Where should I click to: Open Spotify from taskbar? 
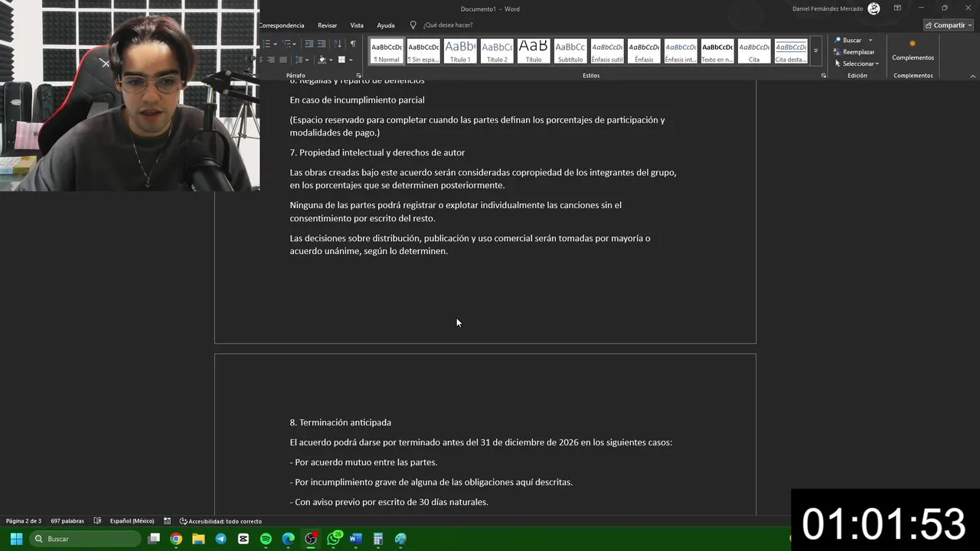pos(266,539)
